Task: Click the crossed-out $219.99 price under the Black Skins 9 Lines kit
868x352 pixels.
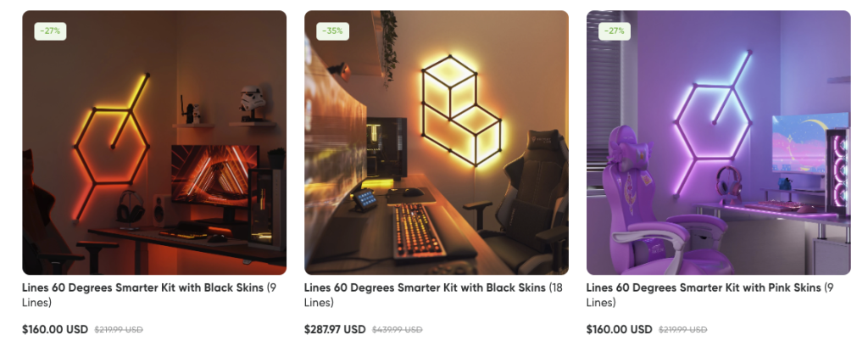Action: pos(118,329)
